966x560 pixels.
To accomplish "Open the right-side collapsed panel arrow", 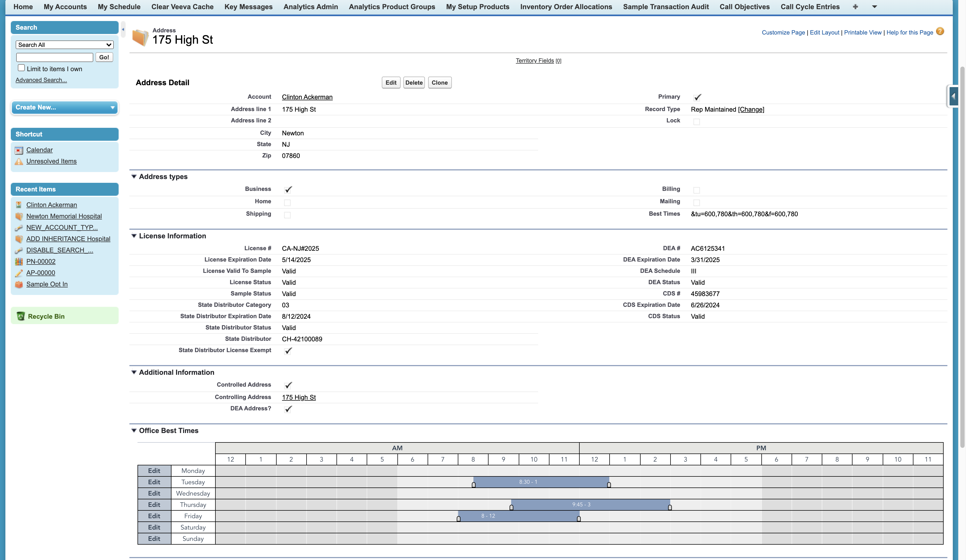I will click(x=953, y=96).
